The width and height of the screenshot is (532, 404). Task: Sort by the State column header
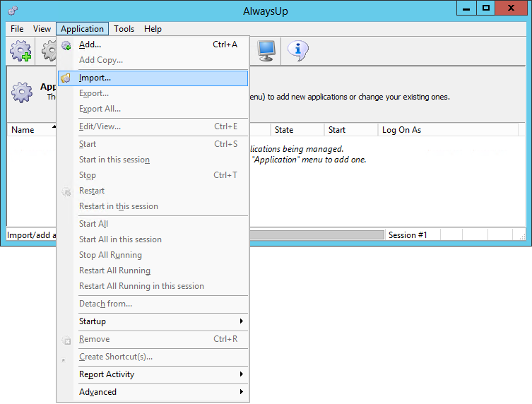point(297,130)
